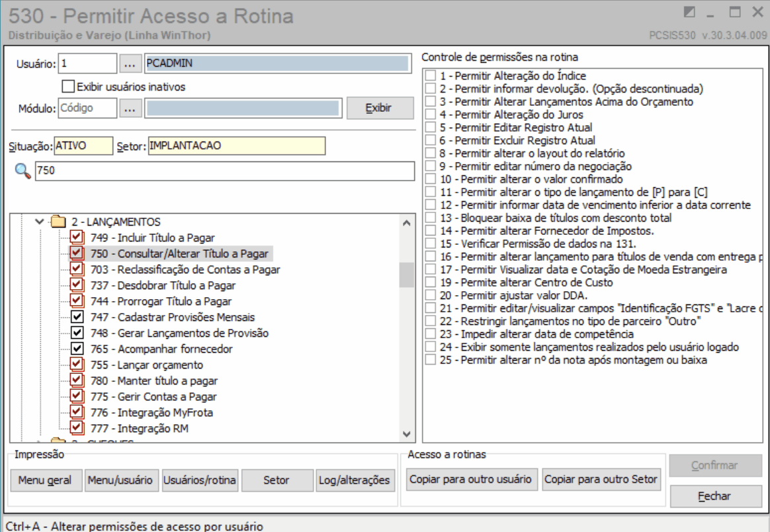Screen dimensions: 770x532
Task: Toggle checkbox for 776 Integração MyFrota
Action: coord(77,412)
